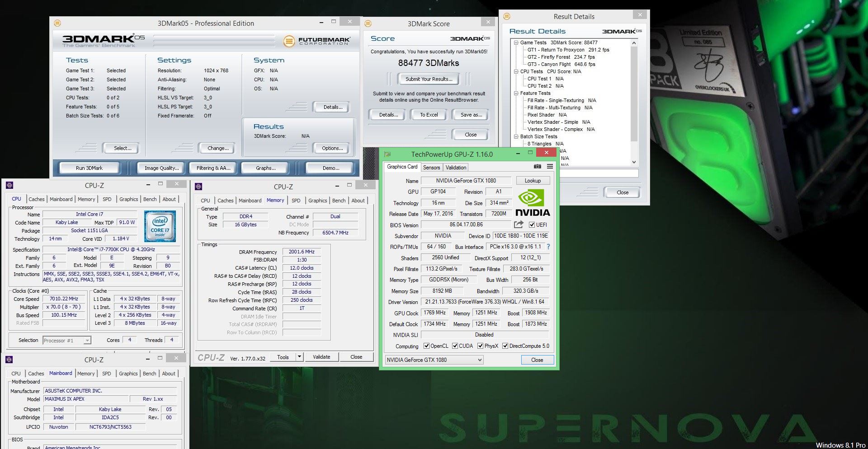Open the About tab in CPU-Z processor window
Image resolution: width=868 pixels, height=449 pixels.
(169, 199)
